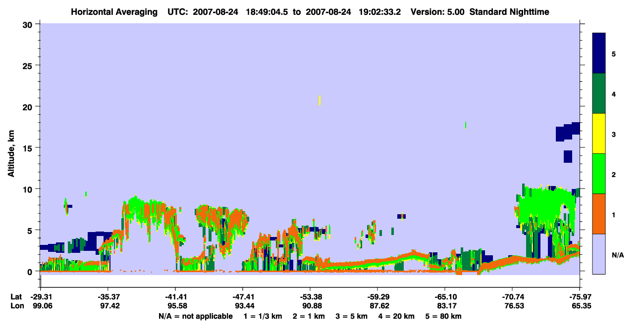Click the orange colorbar segment labeled 1
This screenshot has width=644, height=330.
point(599,214)
